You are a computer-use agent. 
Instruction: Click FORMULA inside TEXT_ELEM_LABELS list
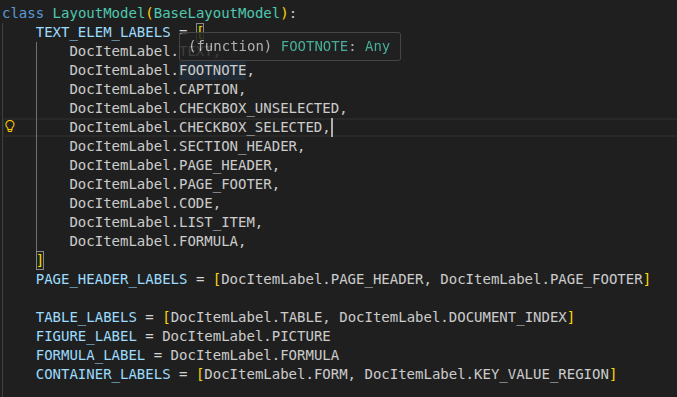pyautogui.click(x=209, y=241)
